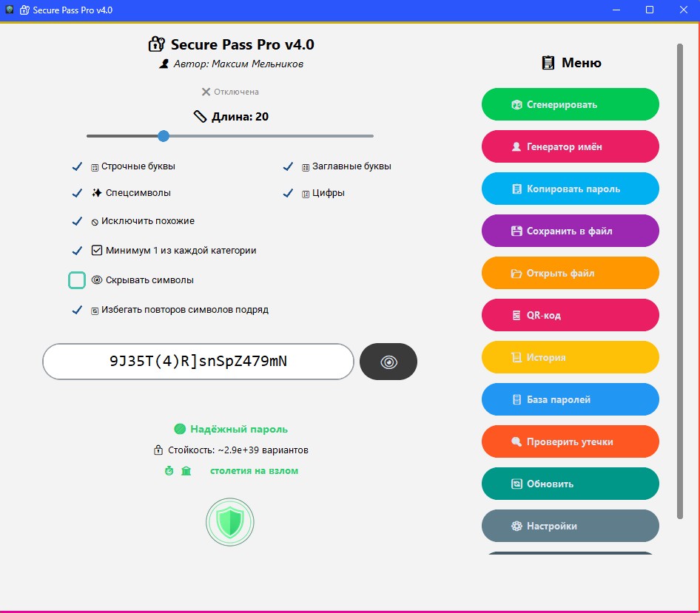Click the password length slider handle
Image resolution: width=700 pixels, height=613 pixels.
tap(164, 136)
